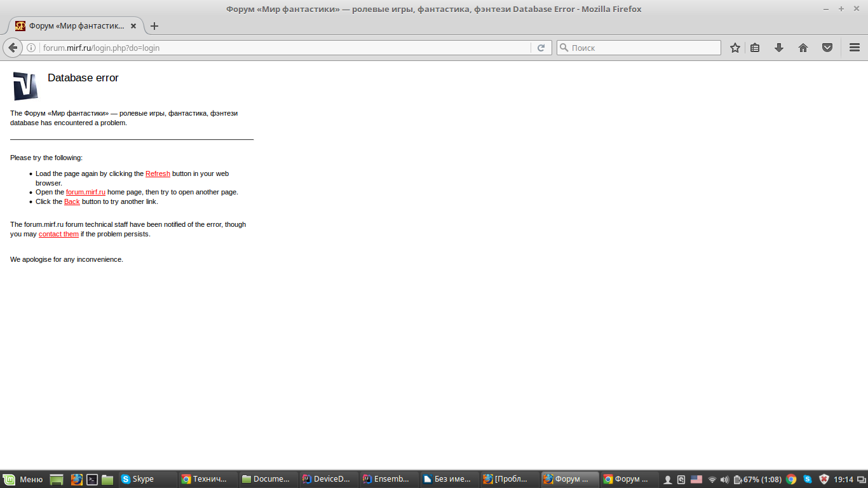Reload the page using the address bar icon

pos(541,48)
